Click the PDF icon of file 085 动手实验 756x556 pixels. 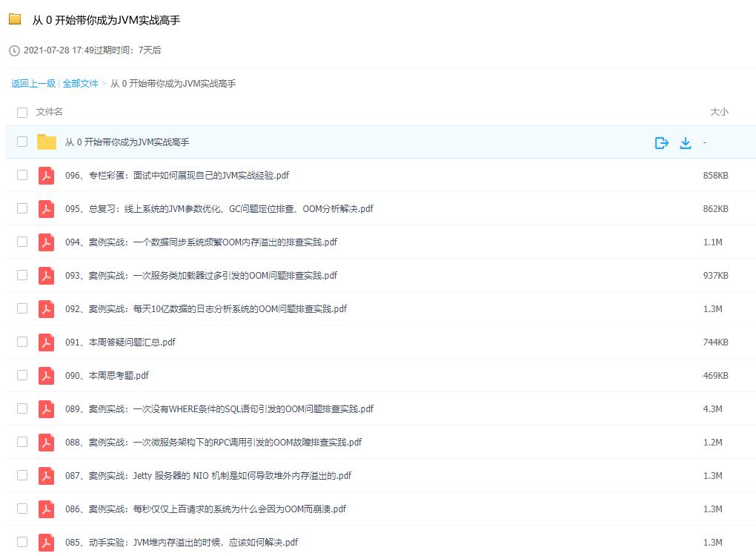tap(45, 542)
